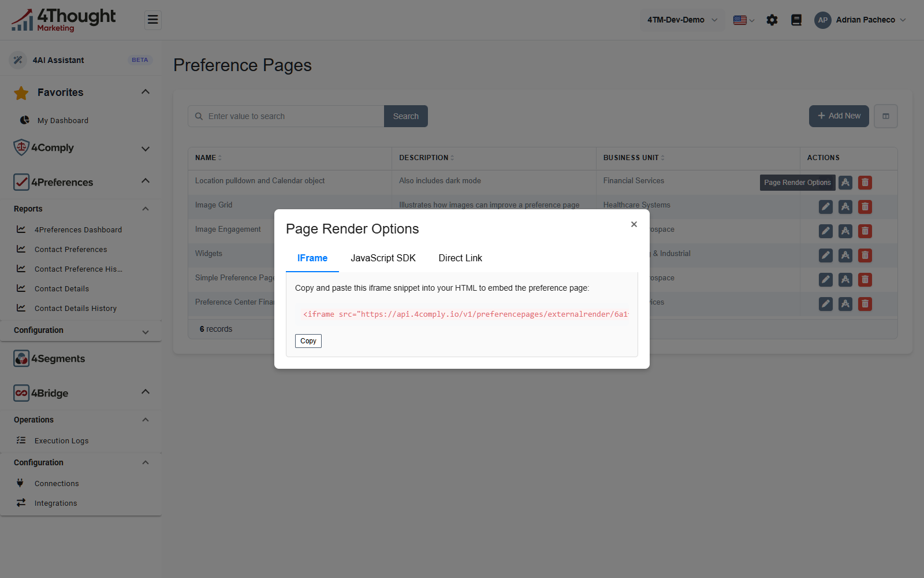The image size is (924, 578).
Task: Click the 4Bridge icon
Action: pyautogui.click(x=21, y=393)
